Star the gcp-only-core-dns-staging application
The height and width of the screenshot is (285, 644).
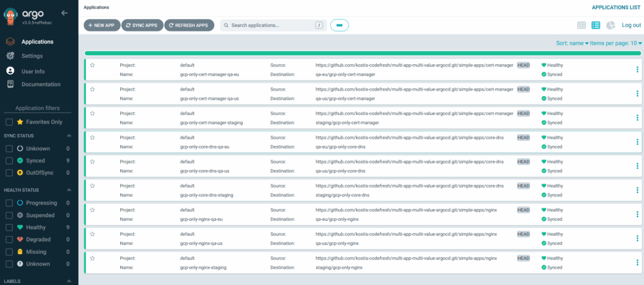pos(92,186)
